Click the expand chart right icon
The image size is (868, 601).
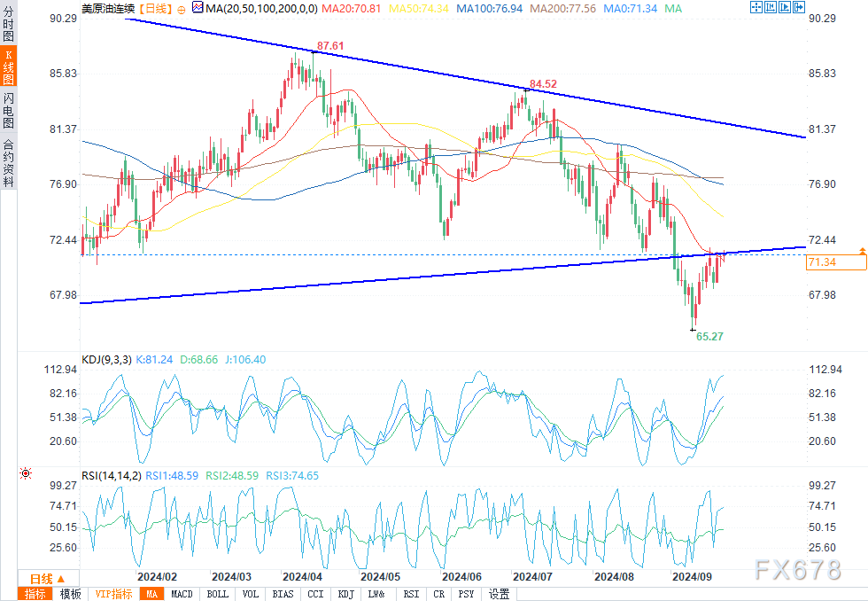coord(785,7)
